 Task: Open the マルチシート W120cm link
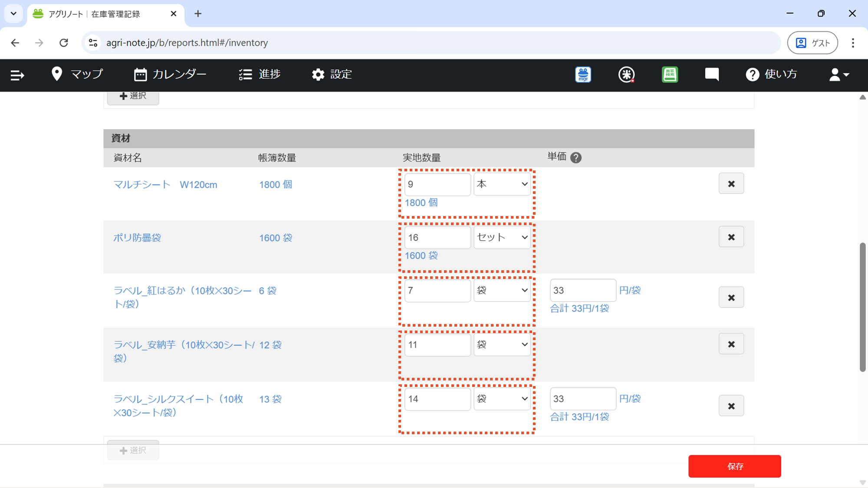click(x=165, y=185)
